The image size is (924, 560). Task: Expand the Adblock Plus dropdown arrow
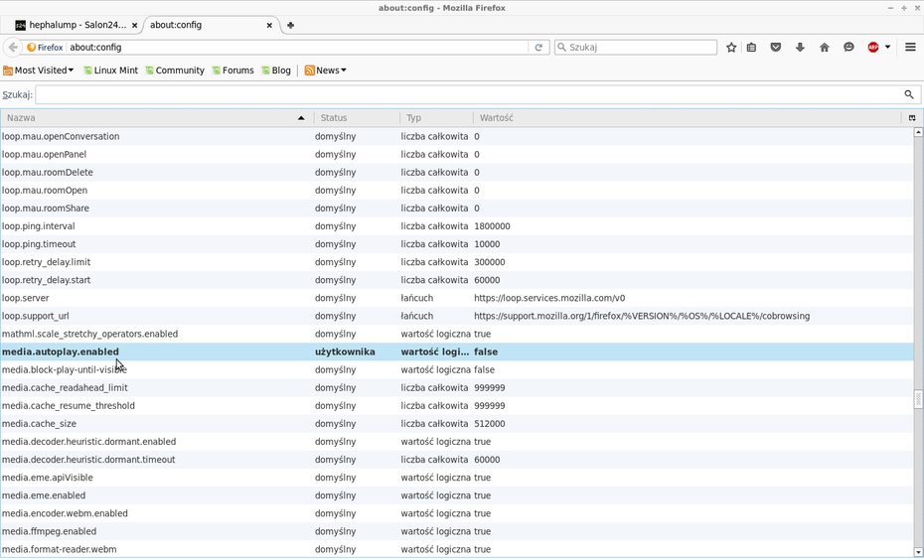point(887,47)
